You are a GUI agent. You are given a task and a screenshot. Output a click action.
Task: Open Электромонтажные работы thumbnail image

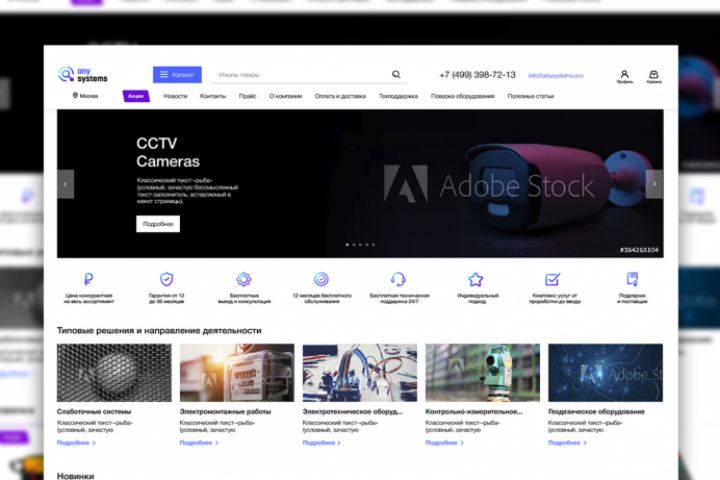(237, 373)
